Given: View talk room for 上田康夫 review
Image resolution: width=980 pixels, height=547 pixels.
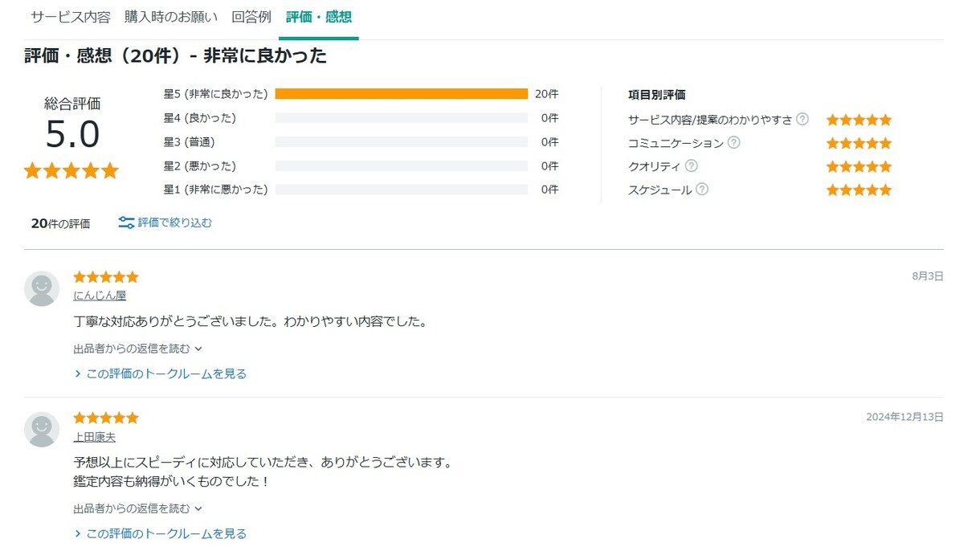Looking at the screenshot, I should pos(161,533).
